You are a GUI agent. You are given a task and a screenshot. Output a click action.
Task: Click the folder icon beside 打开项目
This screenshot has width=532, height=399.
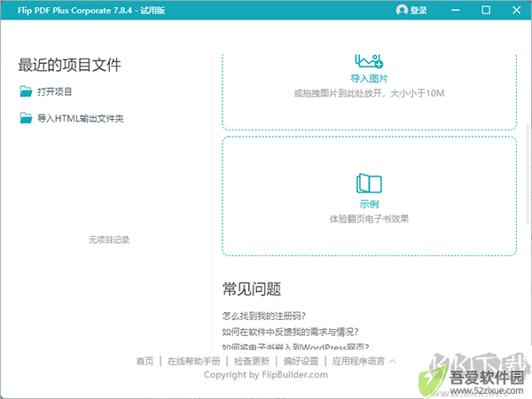26,91
